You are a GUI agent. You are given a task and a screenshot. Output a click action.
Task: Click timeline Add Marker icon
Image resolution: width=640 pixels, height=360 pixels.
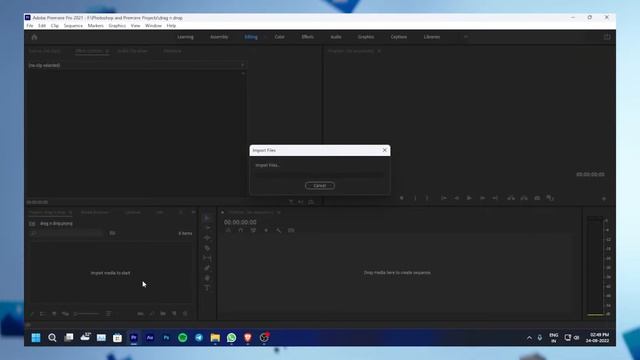point(266,231)
